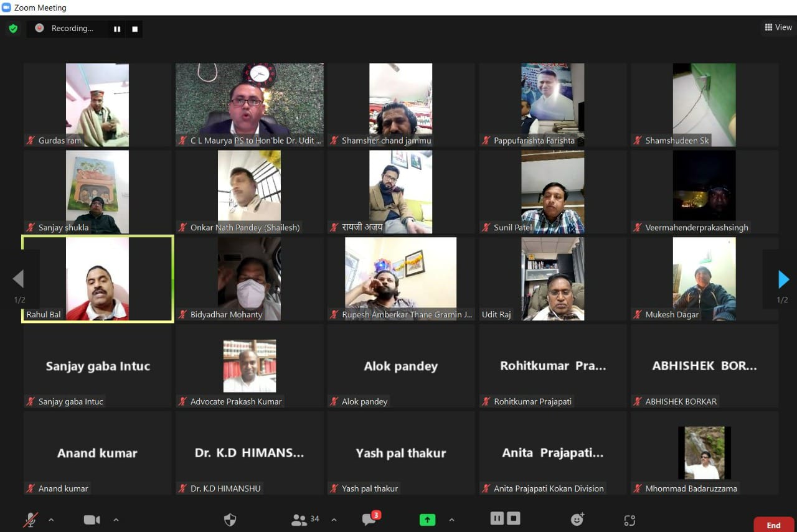Click the red recording dot indicator
The width and height of the screenshot is (797, 532).
(39, 28)
